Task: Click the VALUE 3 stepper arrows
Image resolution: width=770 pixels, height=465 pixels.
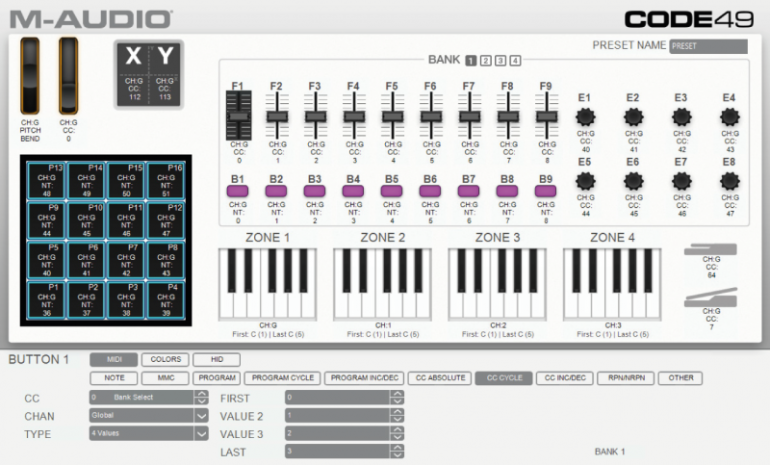Action: pos(397,434)
